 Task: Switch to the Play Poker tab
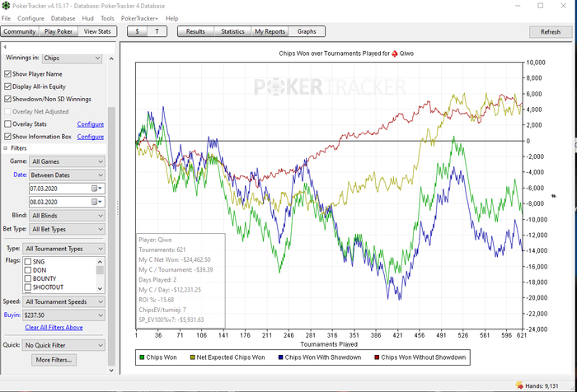[59, 31]
